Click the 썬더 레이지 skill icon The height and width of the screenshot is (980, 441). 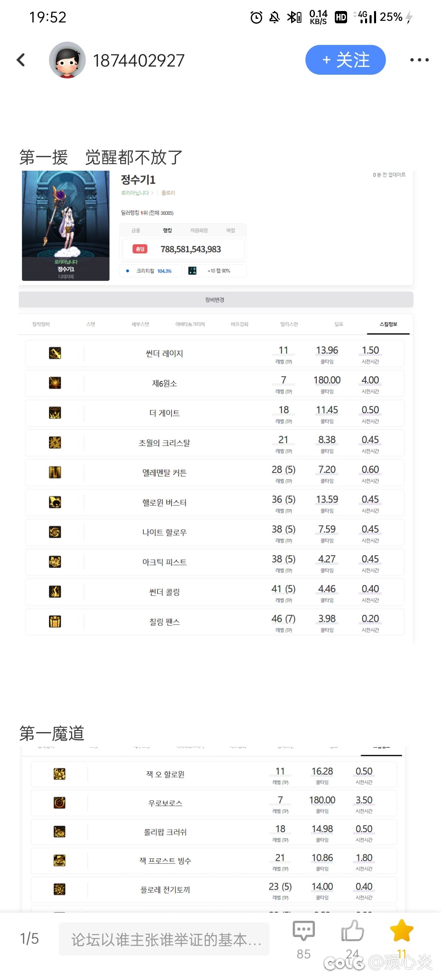(55, 353)
